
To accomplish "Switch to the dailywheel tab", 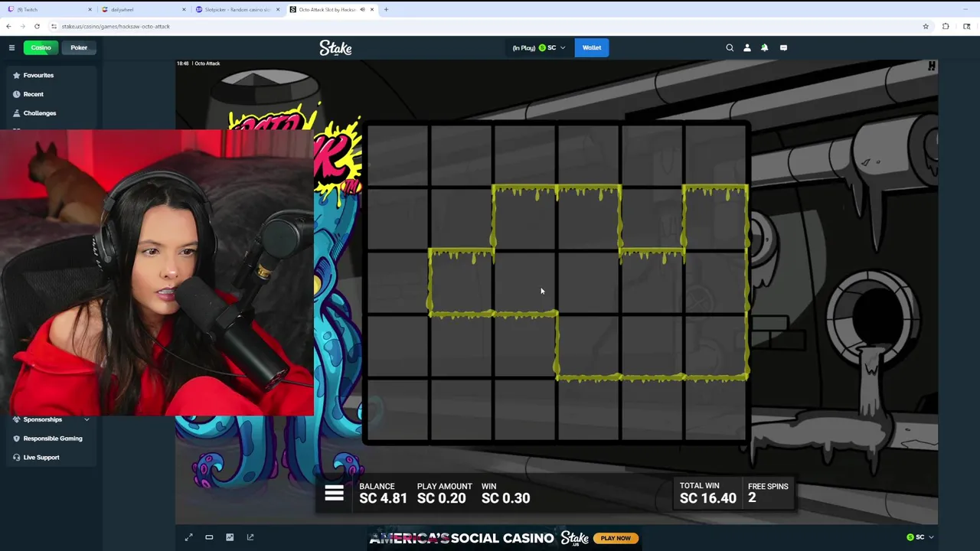I will pos(144,9).
